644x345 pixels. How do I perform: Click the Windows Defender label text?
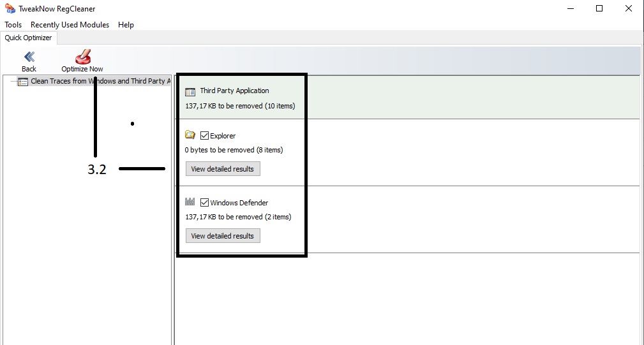(239, 203)
